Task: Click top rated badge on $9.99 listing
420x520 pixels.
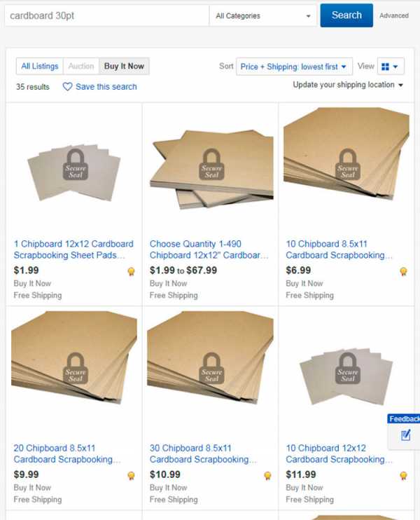Action: pos(131,476)
